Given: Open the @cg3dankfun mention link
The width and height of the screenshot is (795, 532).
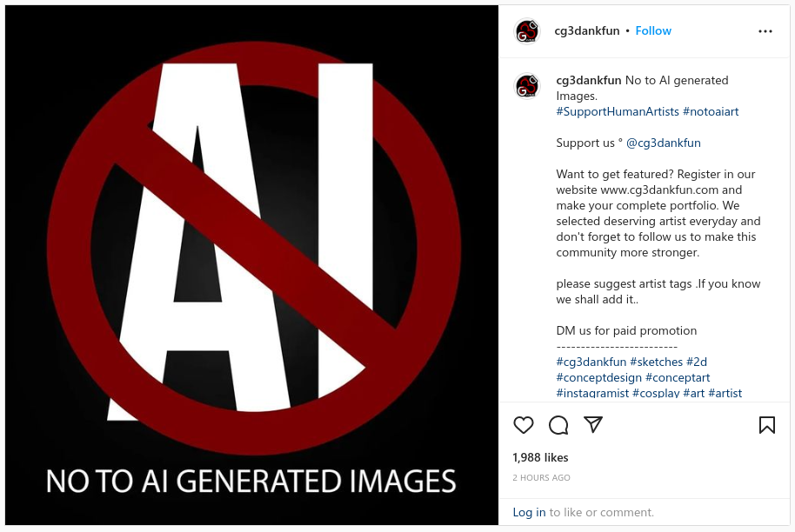Looking at the screenshot, I should pyautogui.click(x=663, y=143).
